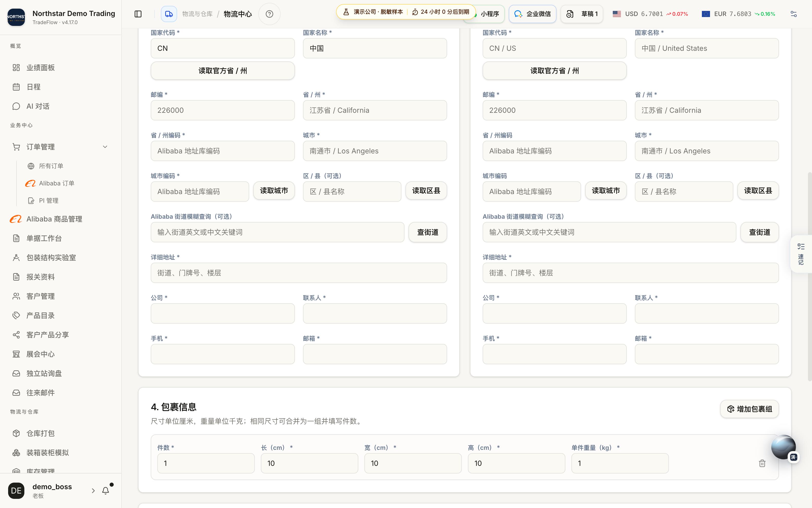Collapse the 订单管理 section
This screenshot has width=812, height=508.
[x=105, y=147]
